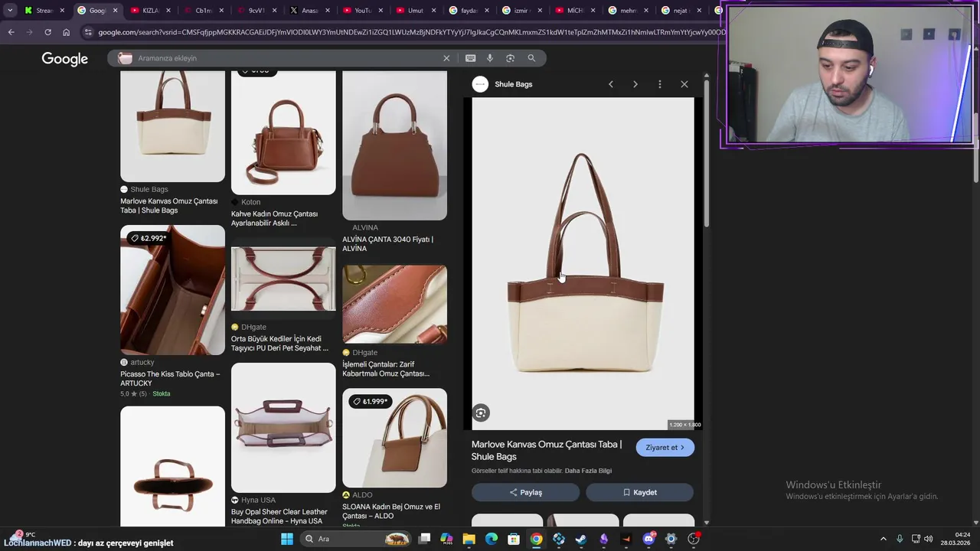The image size is (980, 551).
Task: Click the search box bag image chip
Action: point(125,58)
